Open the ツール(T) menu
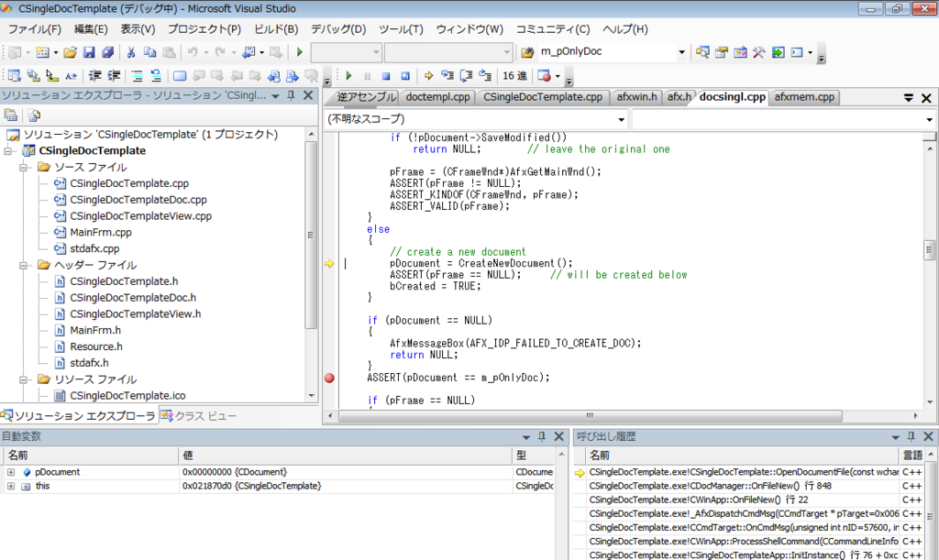 coord(402,29)
